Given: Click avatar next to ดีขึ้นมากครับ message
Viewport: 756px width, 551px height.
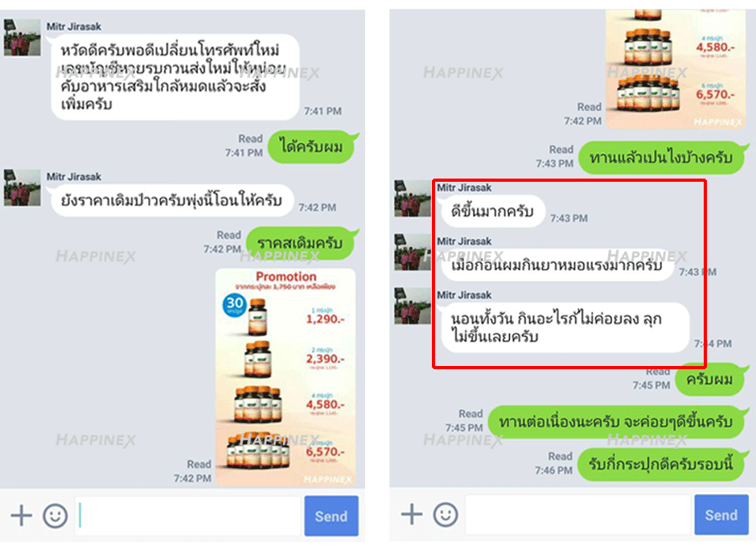Looking at the screenshot, I should pos(413,199).
